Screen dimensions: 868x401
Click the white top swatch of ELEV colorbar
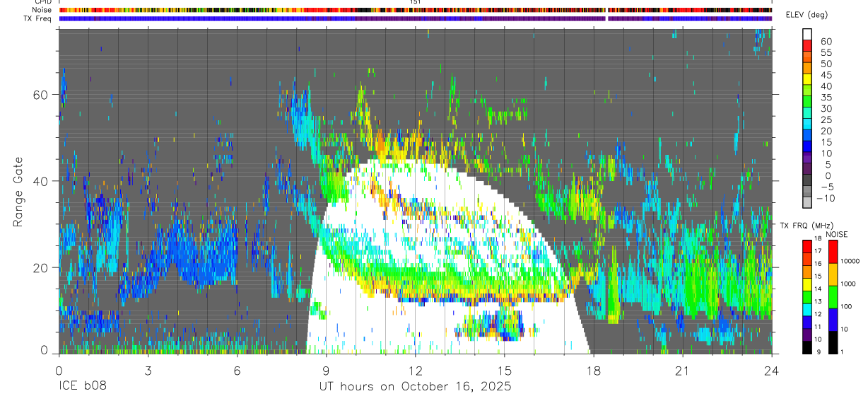coord(807,34)
